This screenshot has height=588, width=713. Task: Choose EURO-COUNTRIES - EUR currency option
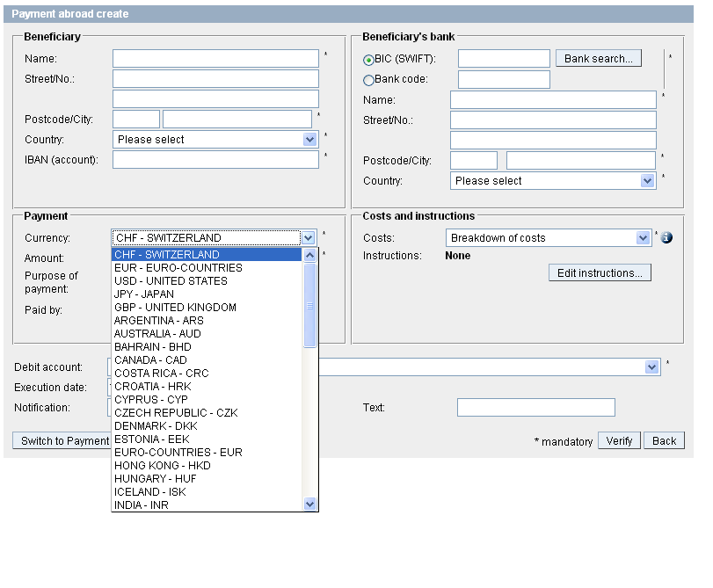tap(207, 453)
